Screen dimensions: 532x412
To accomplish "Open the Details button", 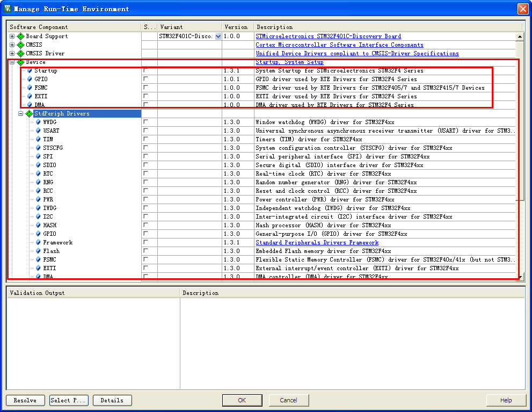I will pos(112,401).
